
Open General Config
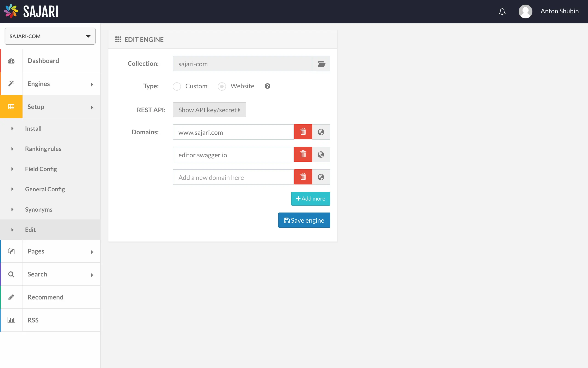50,189
